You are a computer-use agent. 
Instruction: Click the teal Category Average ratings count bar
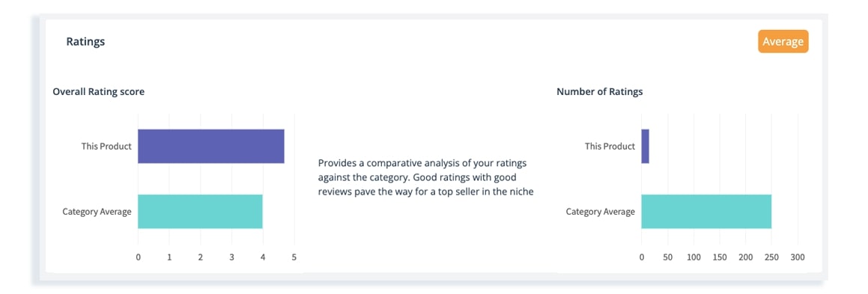click(706, 211)
